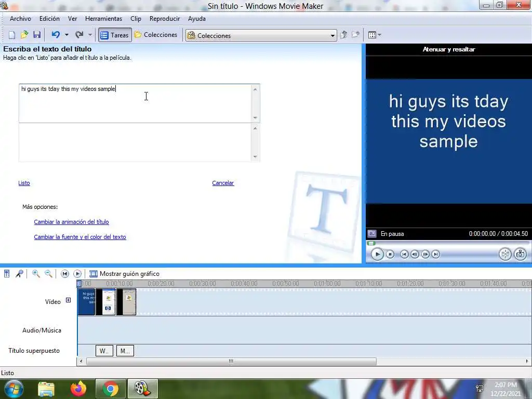This screenshot has height=399, width=532.
Task: Click Listo to add the title
Action: (24, 183)
